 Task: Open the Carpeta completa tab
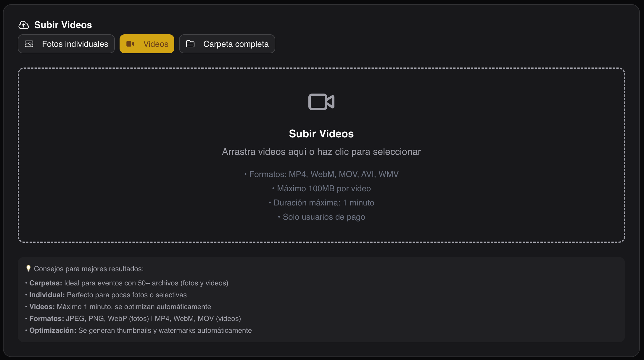(x=236, y=44)
